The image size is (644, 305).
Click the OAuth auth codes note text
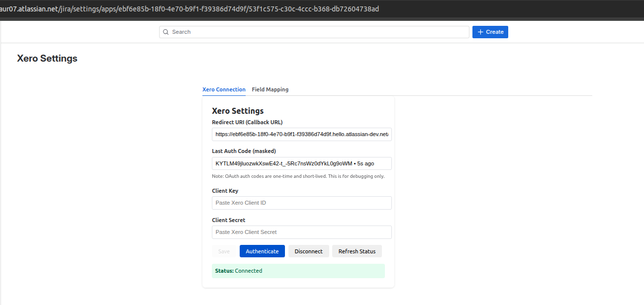click(x=298, y=176)
